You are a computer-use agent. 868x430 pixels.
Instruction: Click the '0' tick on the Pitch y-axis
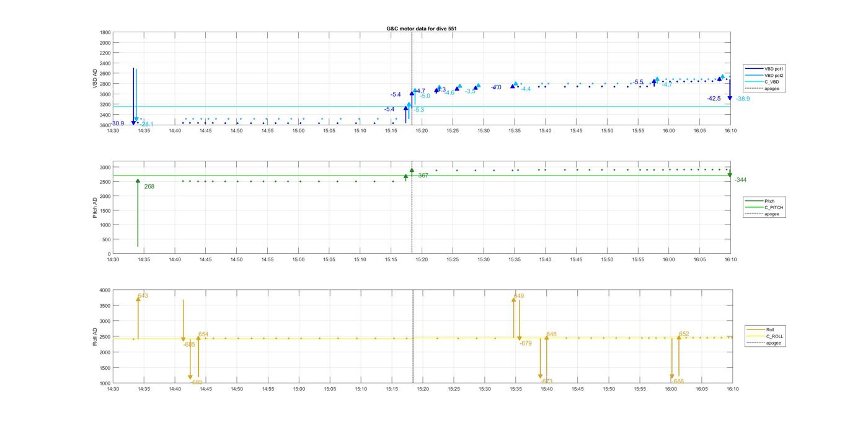(x=110, y=254)
